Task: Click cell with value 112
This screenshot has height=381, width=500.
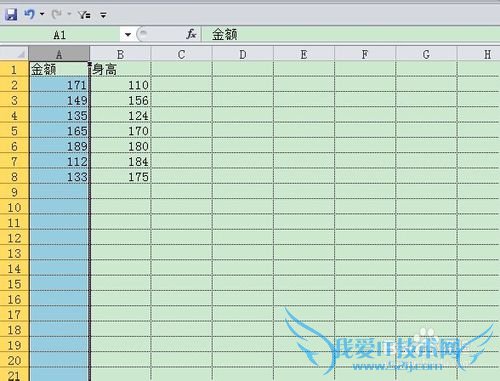Action: (59, 161)
